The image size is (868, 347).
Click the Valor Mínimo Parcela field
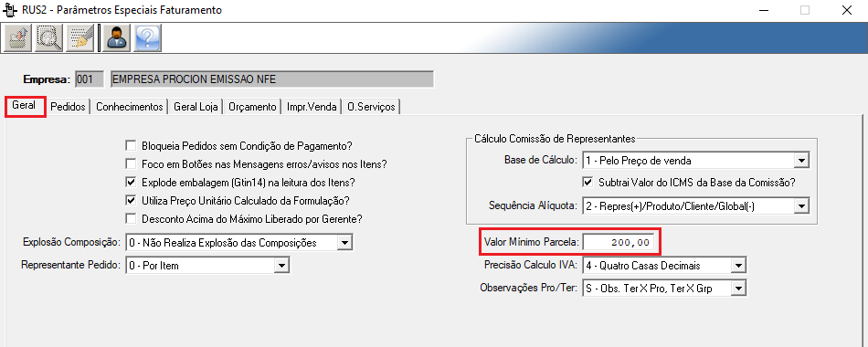click(619, 242)
